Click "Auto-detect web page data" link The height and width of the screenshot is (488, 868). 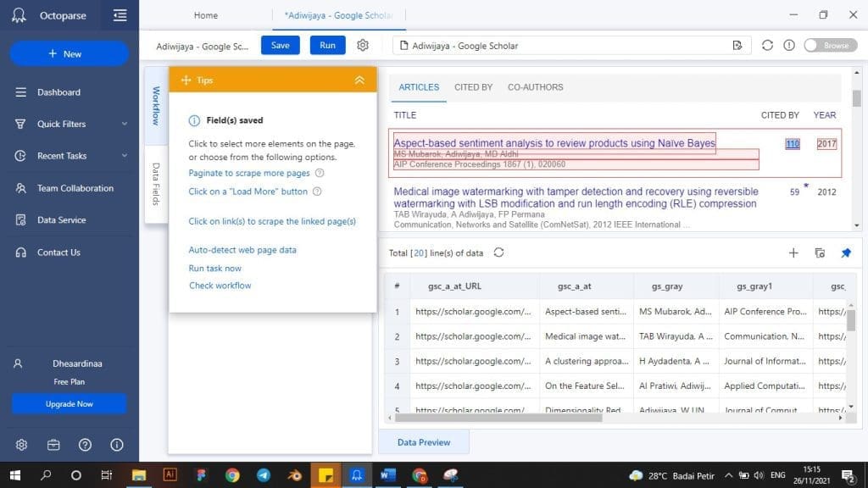(242, 250)
